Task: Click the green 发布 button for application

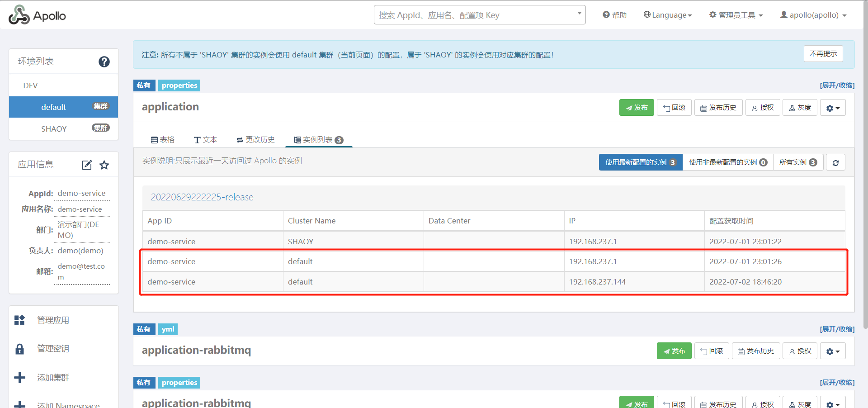Action: (637, 108)
